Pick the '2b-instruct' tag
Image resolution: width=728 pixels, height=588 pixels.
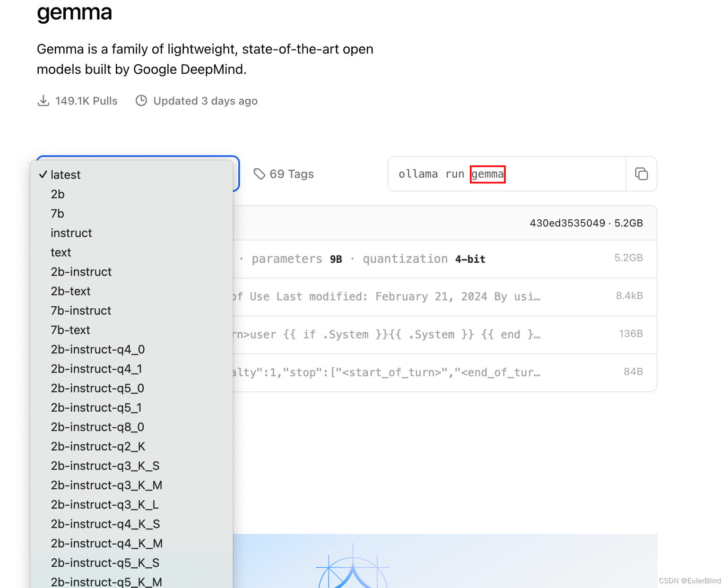pos(131,271)
